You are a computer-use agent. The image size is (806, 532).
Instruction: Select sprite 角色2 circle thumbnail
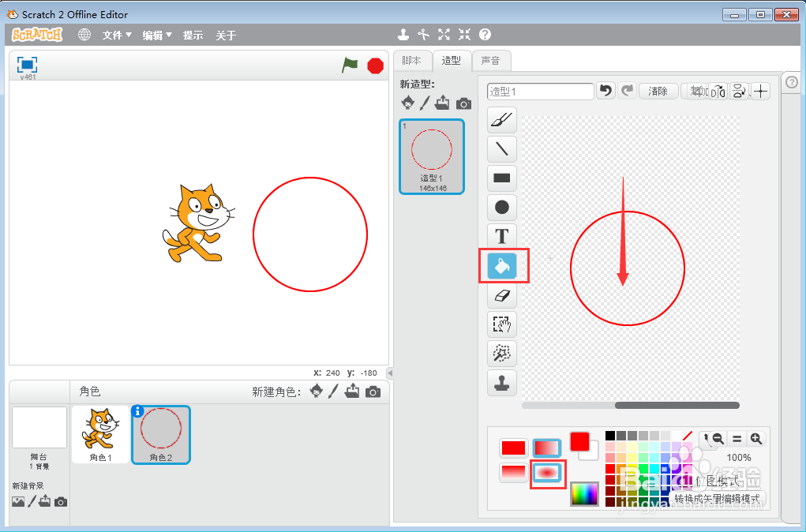click(161, 434)
